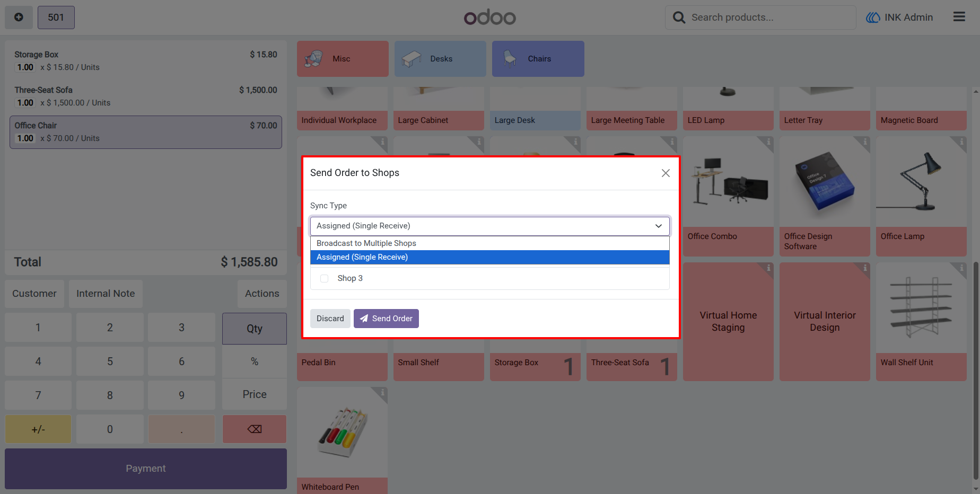Click into Search products field
This screenshot has height=494, width=980.
[x=760, y=17]
